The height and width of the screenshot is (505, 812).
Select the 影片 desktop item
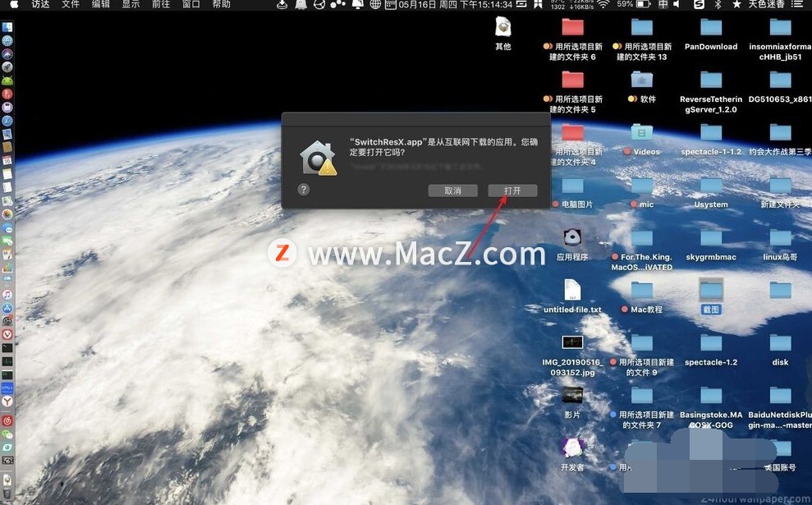coord(572,402)
